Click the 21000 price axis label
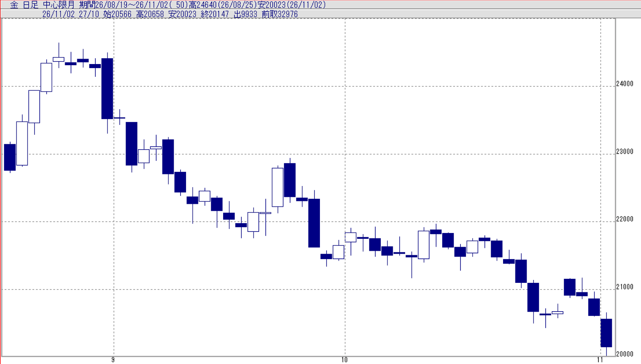Viewport: 641px width, 364px height. 625,287
